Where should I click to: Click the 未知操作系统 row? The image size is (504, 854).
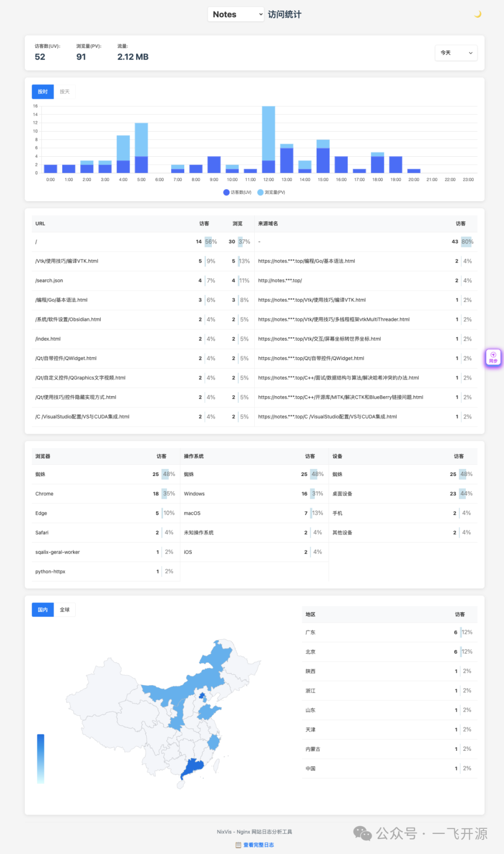(x=254, y=532)
